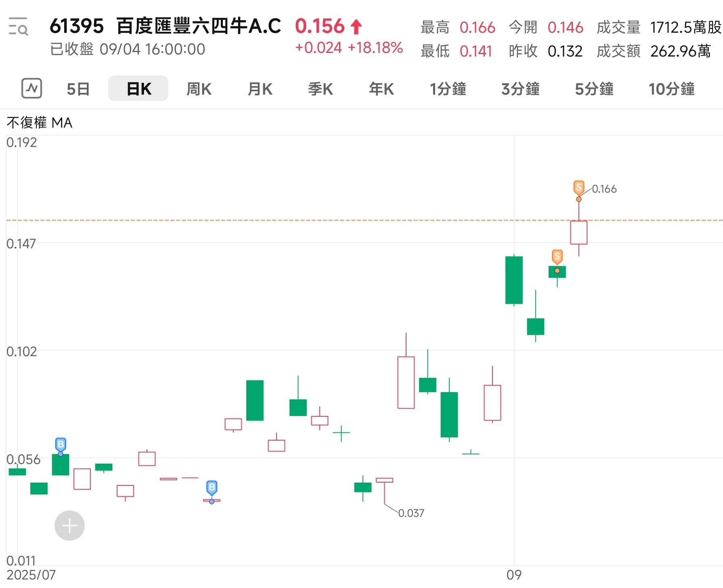
Task: Click the 昨收 value 0.132
Action: (565, 51)
